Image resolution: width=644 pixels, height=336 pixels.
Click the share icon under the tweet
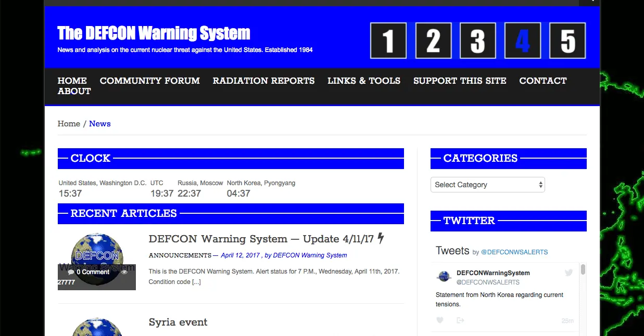tap(460, 320)
